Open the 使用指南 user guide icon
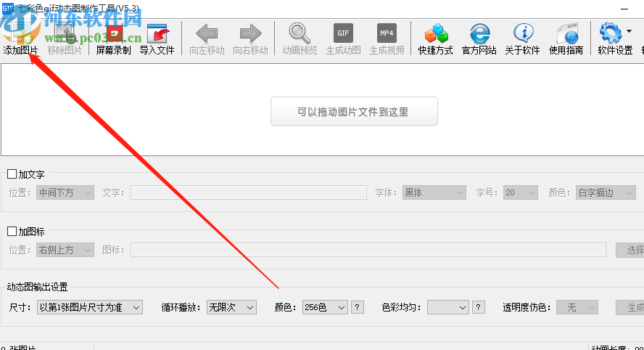 (567, 33)
